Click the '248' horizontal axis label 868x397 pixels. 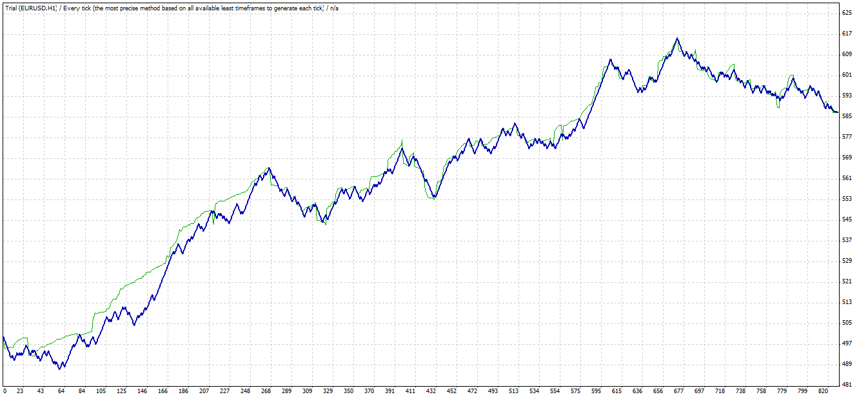click(x=245, y=391)
